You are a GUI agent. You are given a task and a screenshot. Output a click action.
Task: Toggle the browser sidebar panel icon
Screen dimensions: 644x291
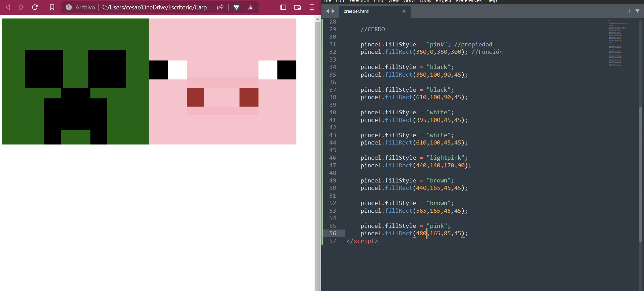coord(283,7)
